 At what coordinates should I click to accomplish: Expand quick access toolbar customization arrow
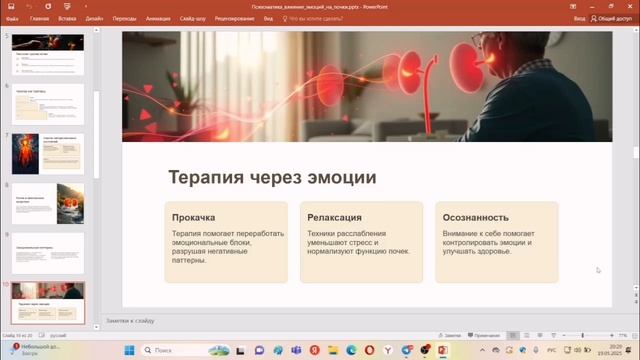(86, 7)
